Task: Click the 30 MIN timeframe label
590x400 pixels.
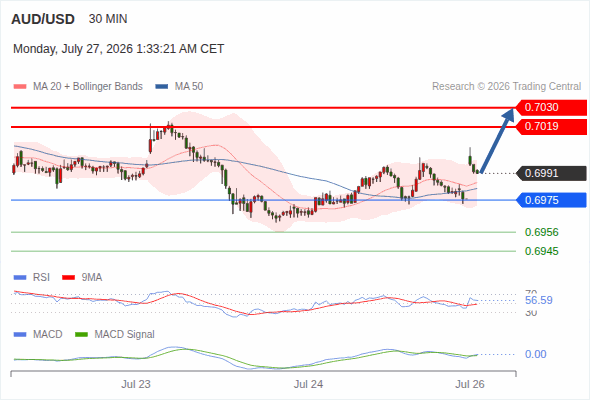Action: [108, 19]
